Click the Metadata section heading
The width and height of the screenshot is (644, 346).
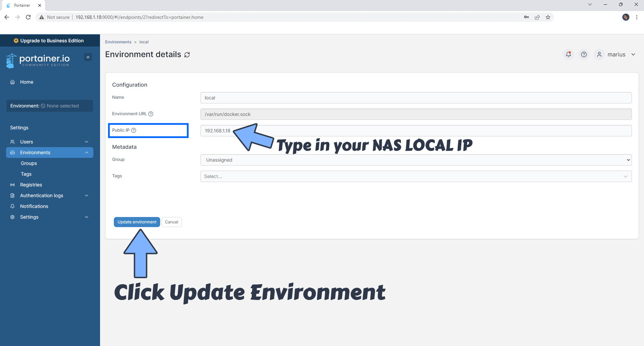coord(124,147)
